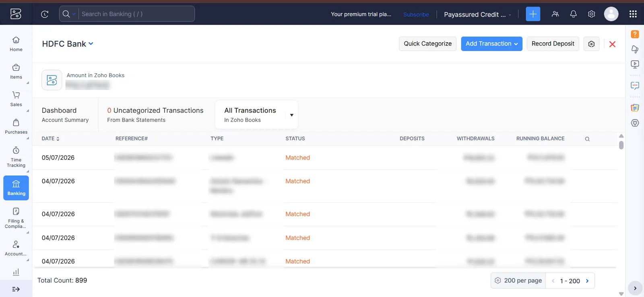Change the 200 per page setting

[x=518, y=280]
